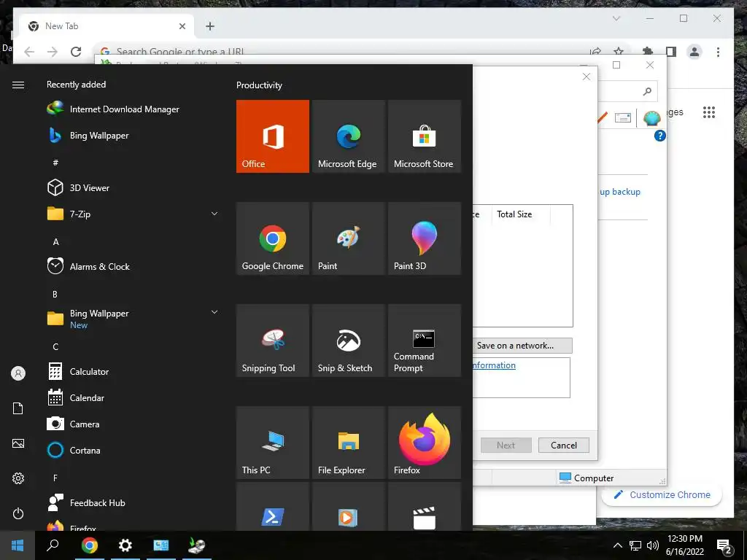747x560 pixels.
Task: Jump to letter F section header
Action: pyautogui.click(x=55, y=478)
